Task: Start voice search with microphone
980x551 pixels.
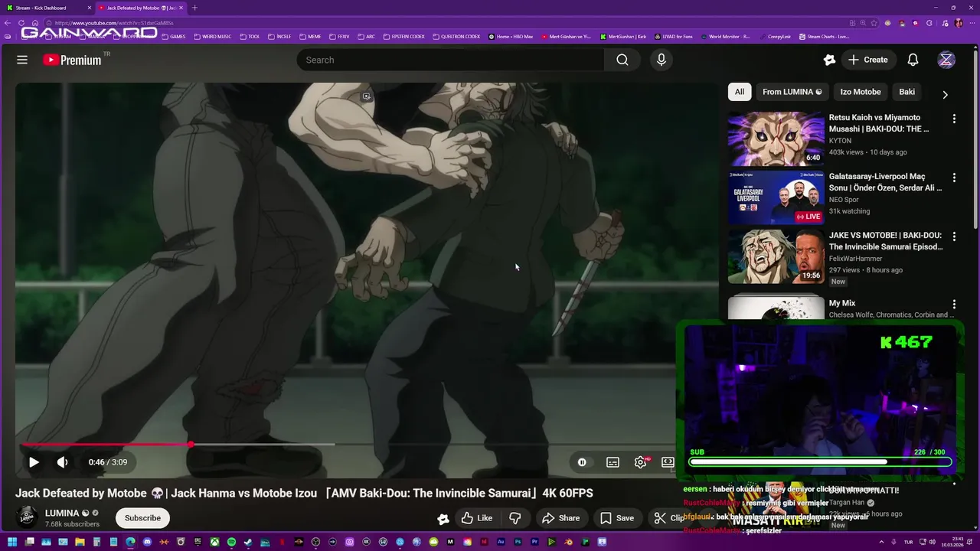Action: (x=661, y=60)
